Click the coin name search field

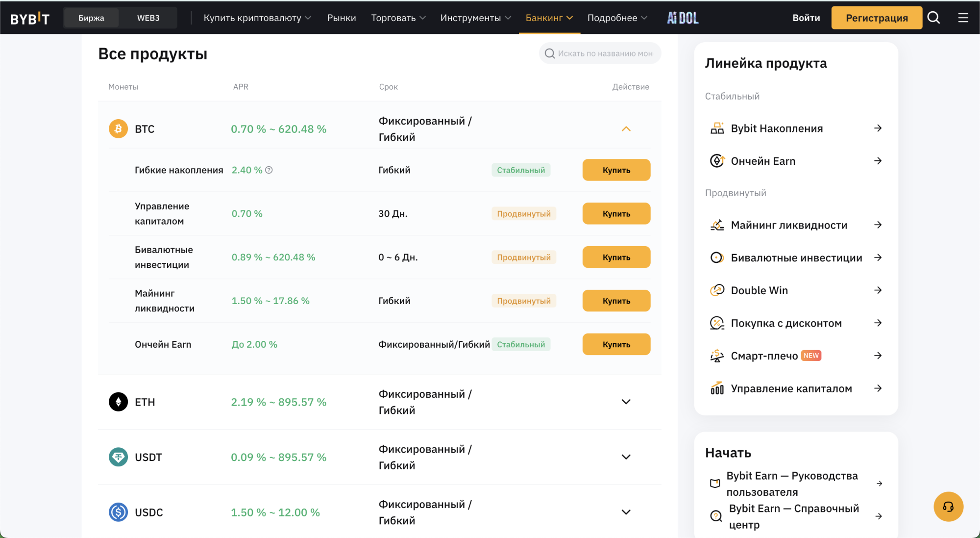tap(604, 53)
